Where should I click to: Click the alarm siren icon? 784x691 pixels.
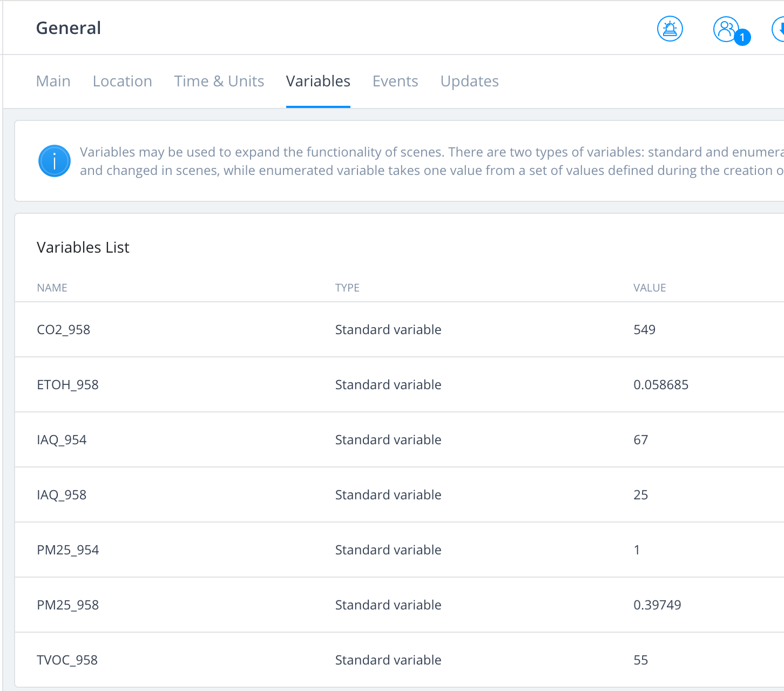coord(670,29)
